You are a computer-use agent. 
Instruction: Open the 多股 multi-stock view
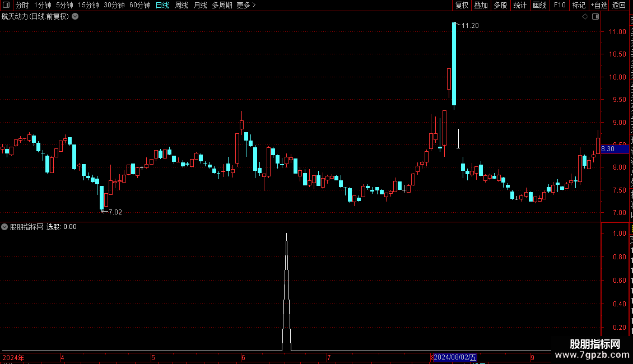[x=500, y=5]
